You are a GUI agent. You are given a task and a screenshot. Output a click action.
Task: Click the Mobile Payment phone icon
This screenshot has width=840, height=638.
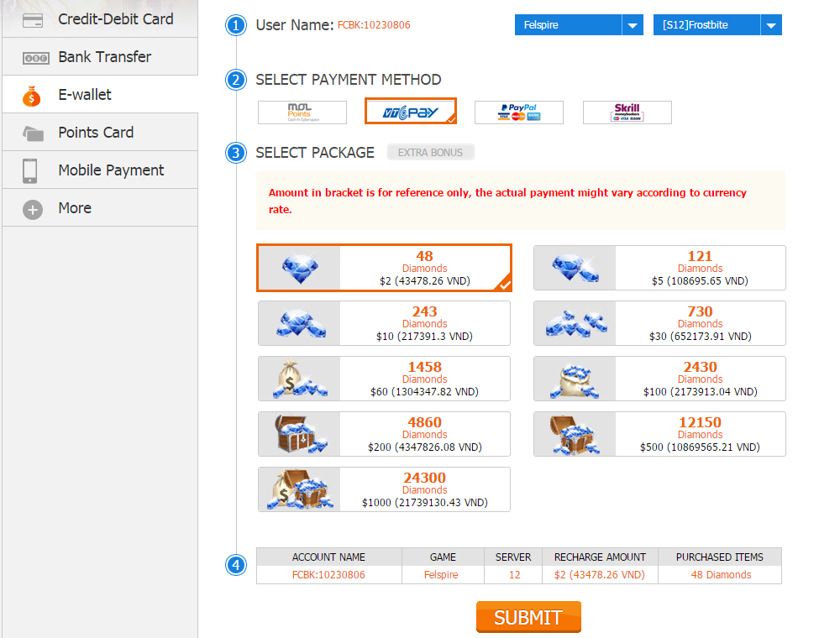(30, 170)
